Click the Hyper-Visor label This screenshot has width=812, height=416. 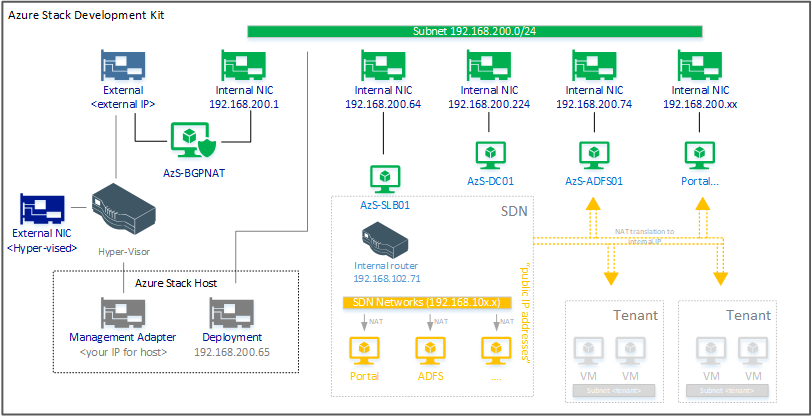point(124,252)
